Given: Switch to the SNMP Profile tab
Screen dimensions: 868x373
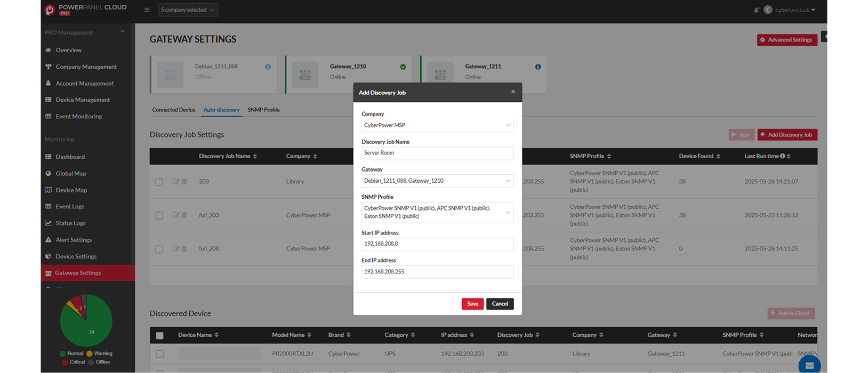Looking at the screenshot, I should pos(263,110).
